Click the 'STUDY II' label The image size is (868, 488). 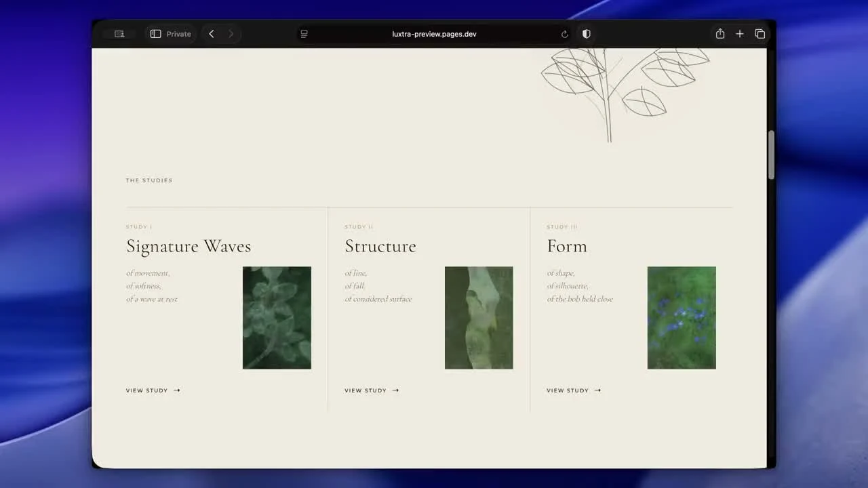tap(359, 227)
